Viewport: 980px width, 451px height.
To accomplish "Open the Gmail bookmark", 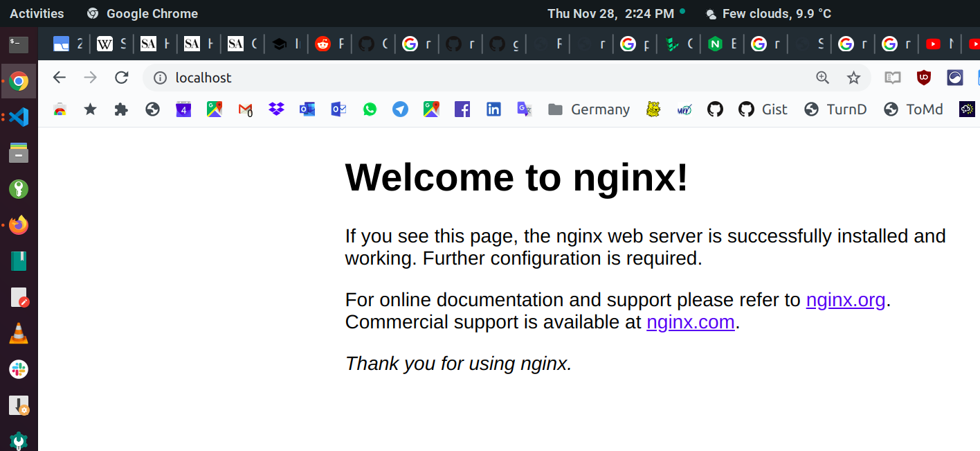I will pos(246,109).
